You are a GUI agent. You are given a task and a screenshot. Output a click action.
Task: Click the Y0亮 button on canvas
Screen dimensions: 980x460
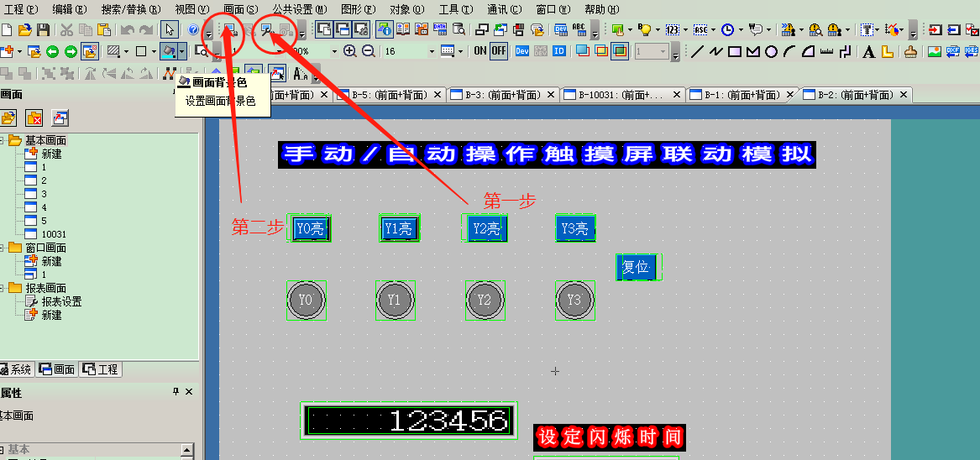[311, 228]
